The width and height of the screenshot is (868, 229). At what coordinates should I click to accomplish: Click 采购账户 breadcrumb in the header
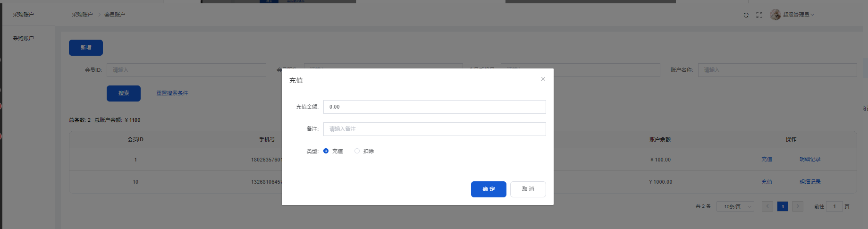coord(82,15)
